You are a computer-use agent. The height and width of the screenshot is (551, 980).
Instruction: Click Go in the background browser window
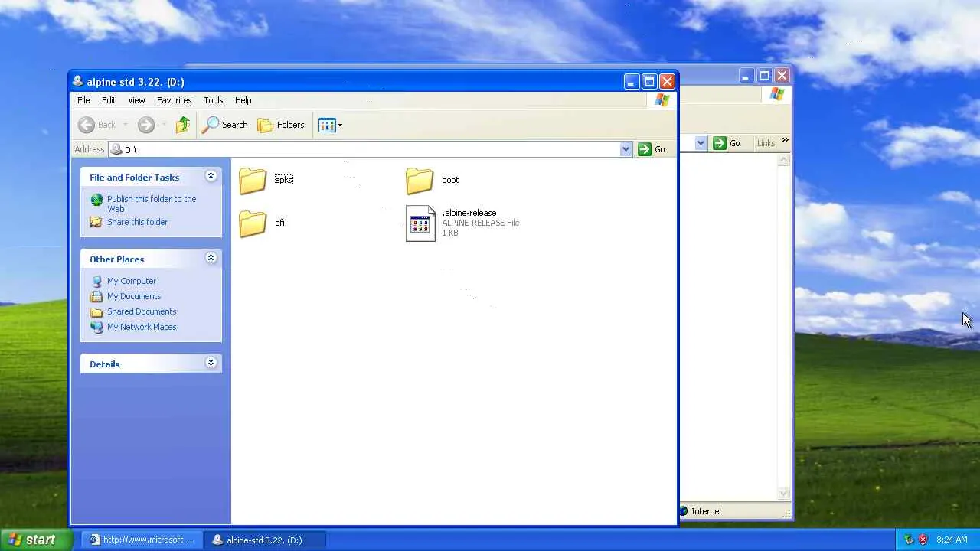[727, 143]
